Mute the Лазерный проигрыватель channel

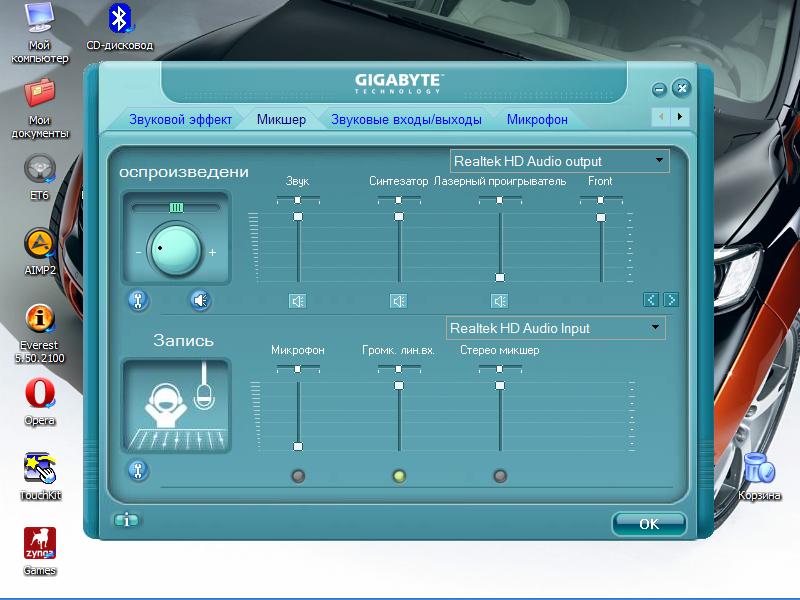(x=499, y=301)
